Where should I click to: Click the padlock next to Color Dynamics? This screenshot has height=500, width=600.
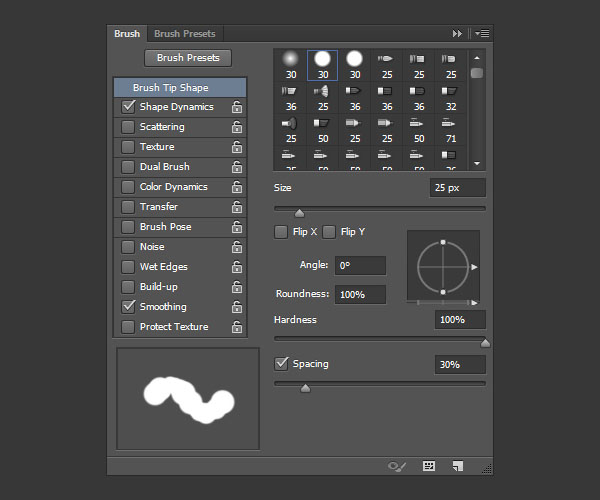(236, 187)
